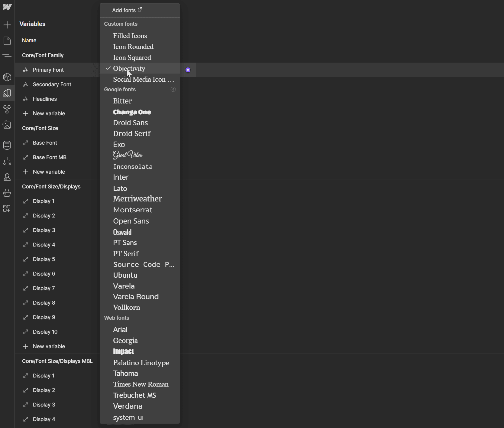Choose Source Code Pro font
The image size is (504, 428).
click(x=140, y=264)
